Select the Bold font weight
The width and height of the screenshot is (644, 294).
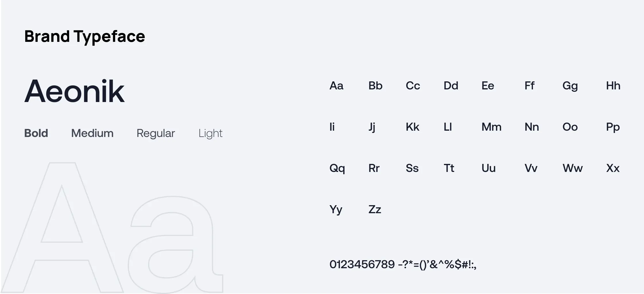pyautogui.click(x=36, y=133)
